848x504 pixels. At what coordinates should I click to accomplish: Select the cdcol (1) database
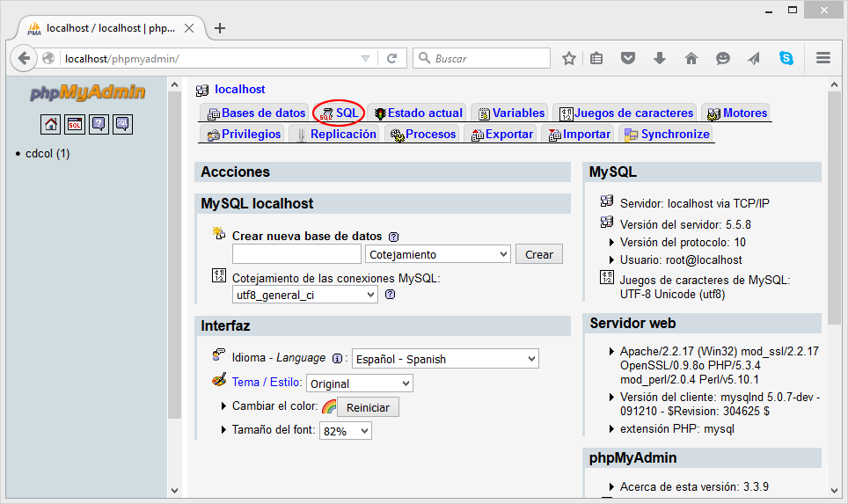tap(48, 154)
